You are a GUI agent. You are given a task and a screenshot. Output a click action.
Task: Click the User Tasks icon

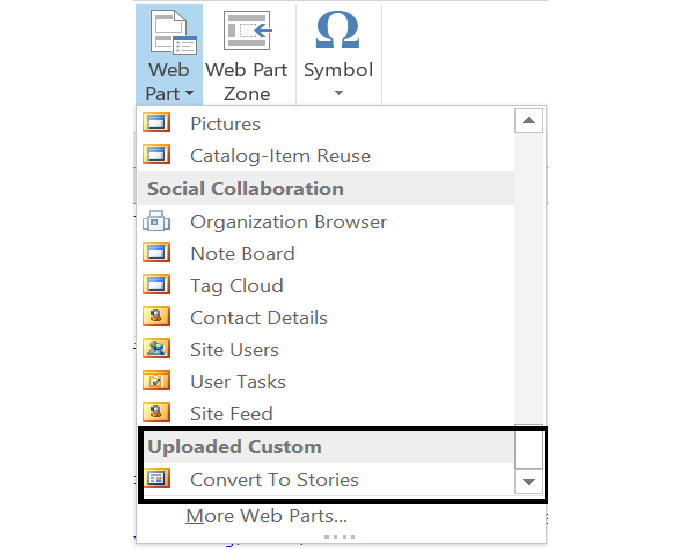(156, 380)
